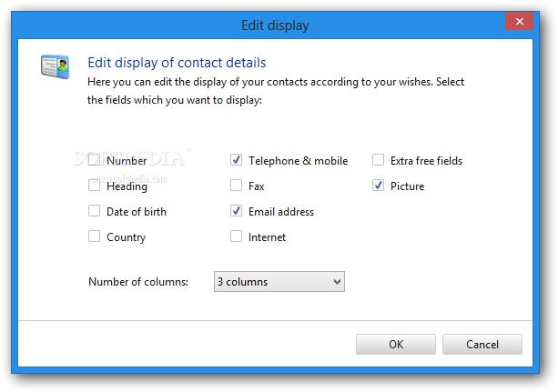Enable the Fax checkbox

point(236,186)
